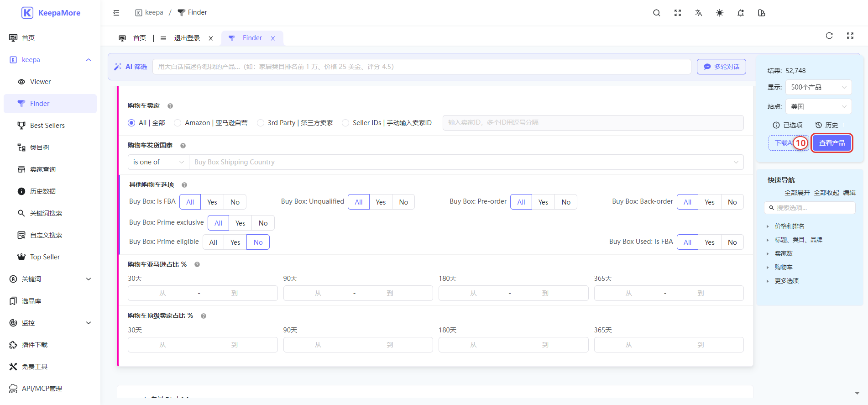The width and height of the screenshot is (868, 405).
Task: Set Buy Box: Prime eligible to Yes
Action: pos(235,242)
